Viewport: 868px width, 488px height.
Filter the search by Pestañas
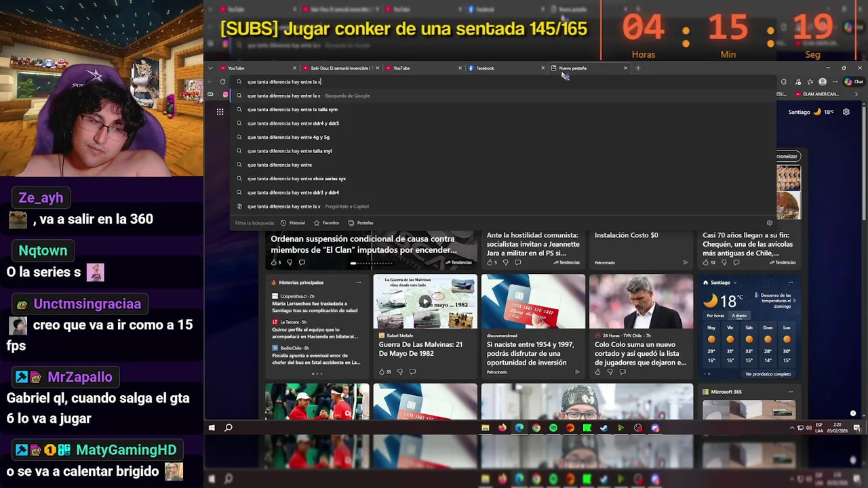click(x=361, y=223)
